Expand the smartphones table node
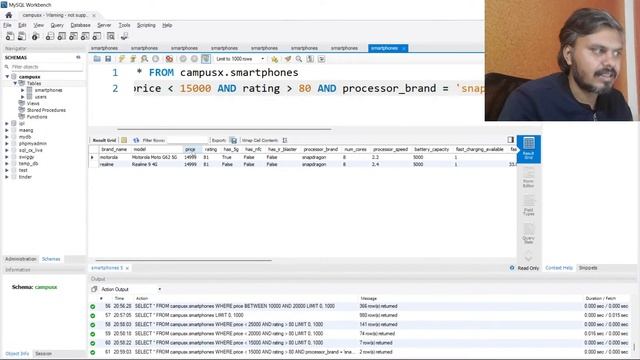Viewport: 640px width, 360px height. (x=23, y=90)
